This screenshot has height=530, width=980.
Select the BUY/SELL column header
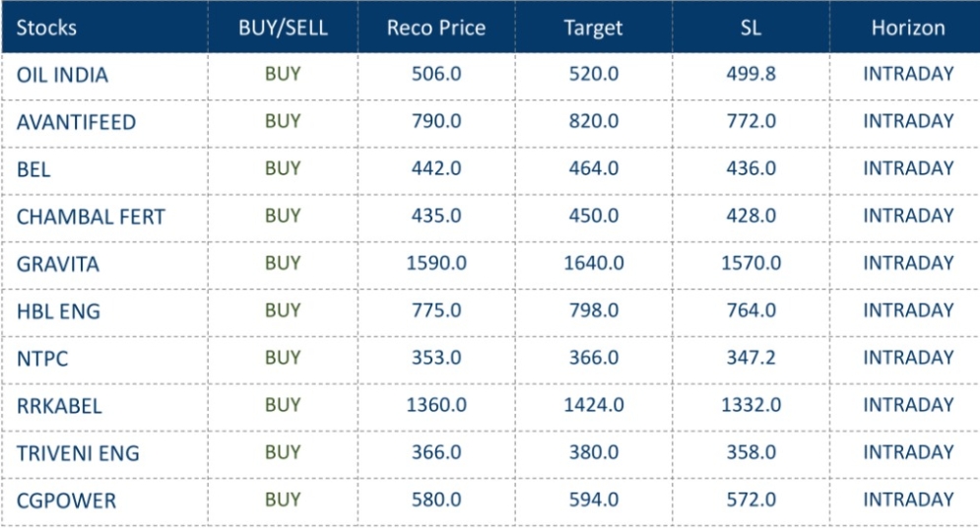pyautogui.click(x=283, y=28)
